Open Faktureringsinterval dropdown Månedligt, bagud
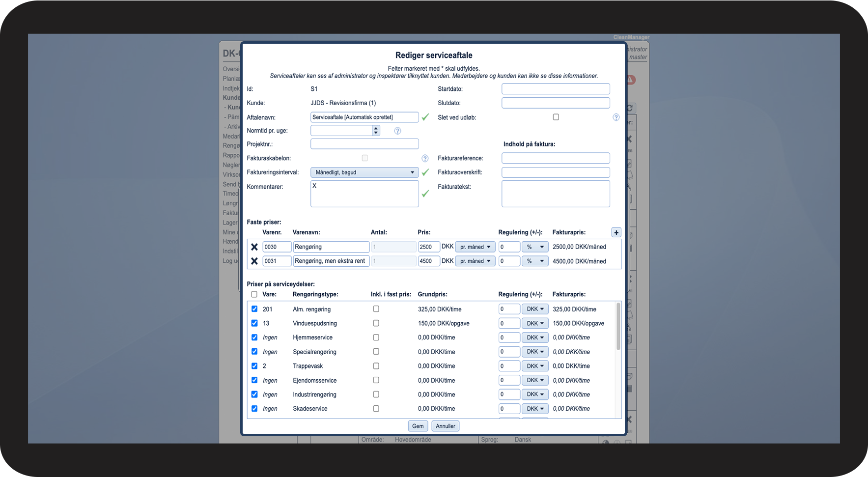This screenshot has width=868, height=477. [364, 172]
